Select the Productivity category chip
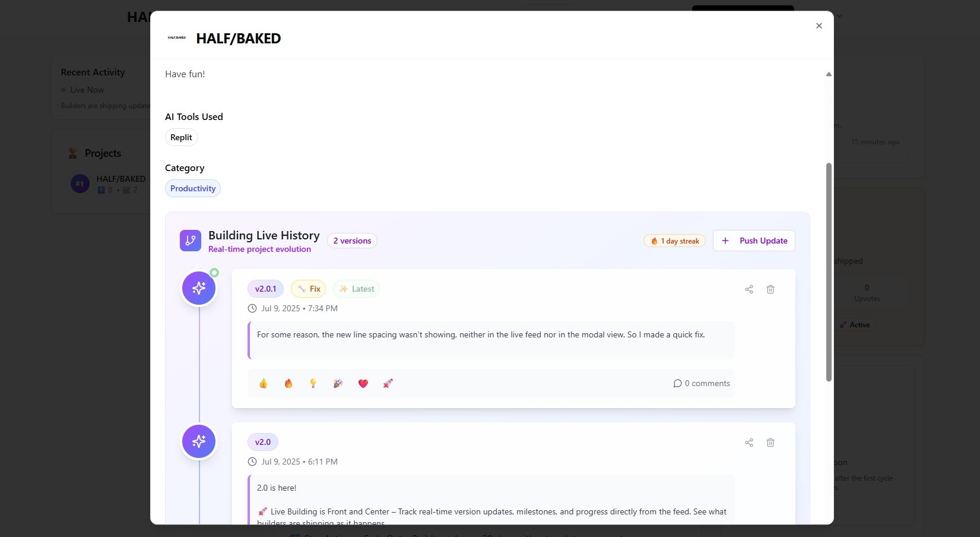Image resolution: width=980 pixels, height=537 pixels. pos(193,188)
